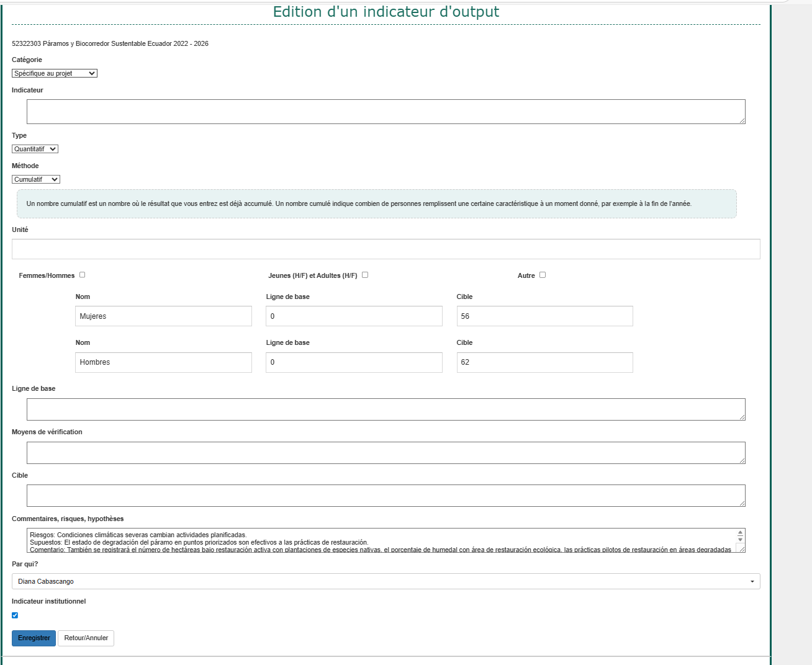Open the Catégorie dropdown
The image size is (812, 665).
(x=55, y=73)
